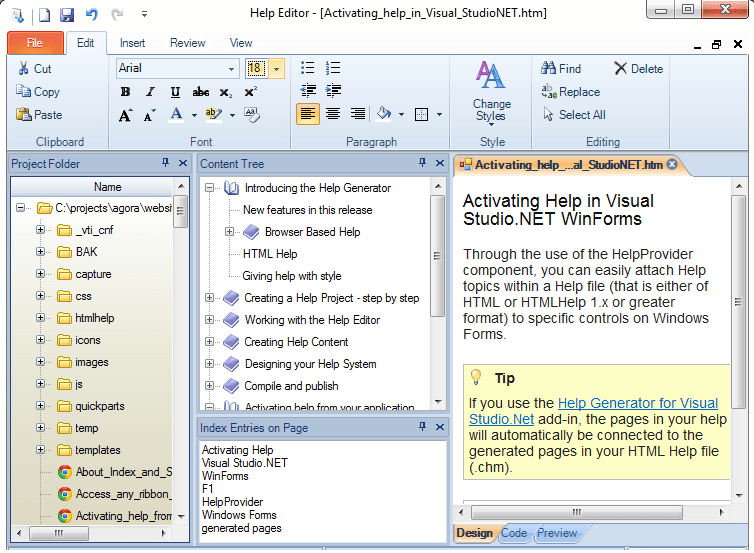
Task: Click the Replace button
Action: click(570, 92)
